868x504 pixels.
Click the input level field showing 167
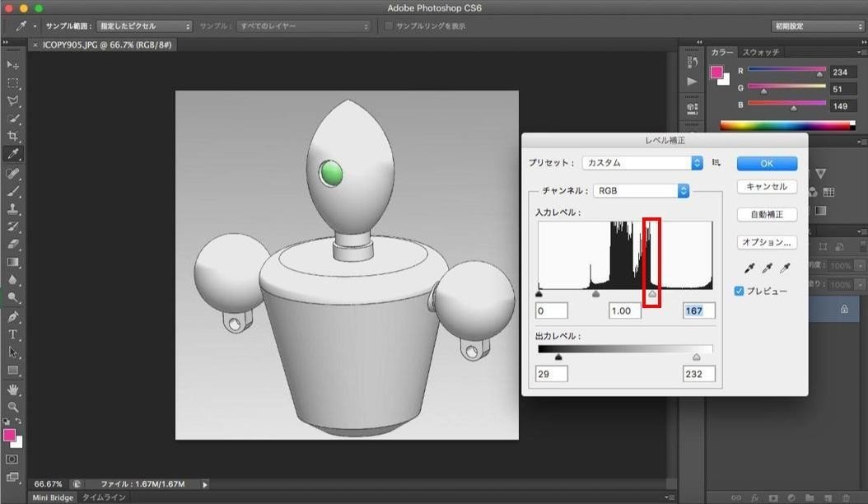[x=698, y=310]
